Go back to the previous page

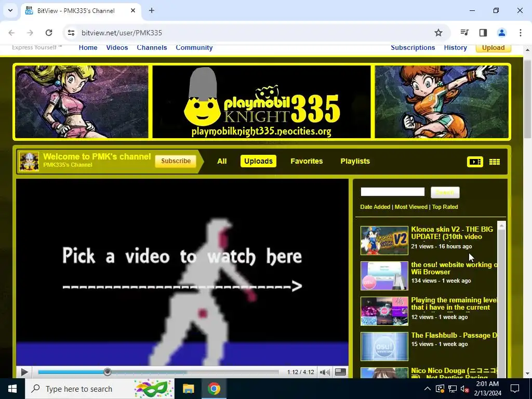click(x=11, y=33)
